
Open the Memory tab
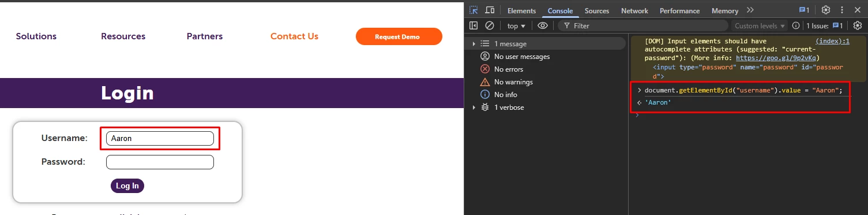point(725,11)
